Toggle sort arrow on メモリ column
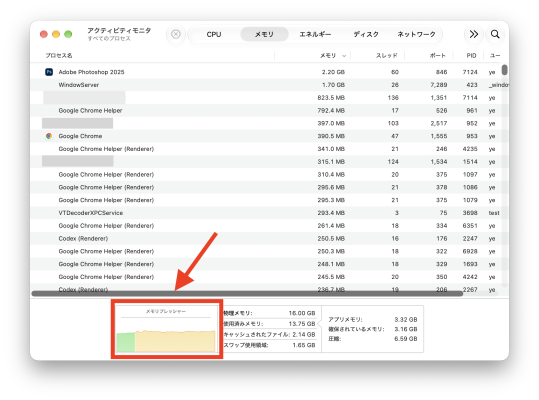Screen dimensions: 539x400 [344, 56]
